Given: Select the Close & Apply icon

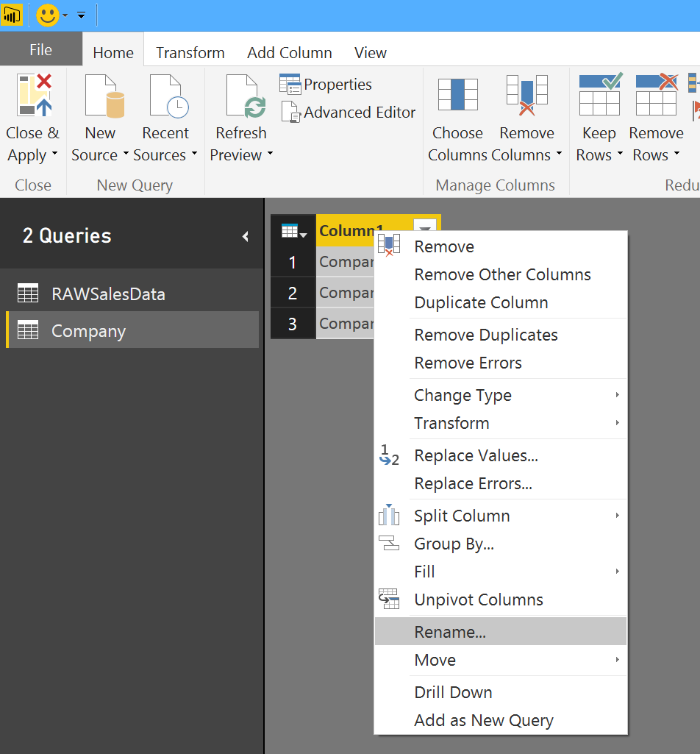Looking at the screenshot, I should 32,96.
